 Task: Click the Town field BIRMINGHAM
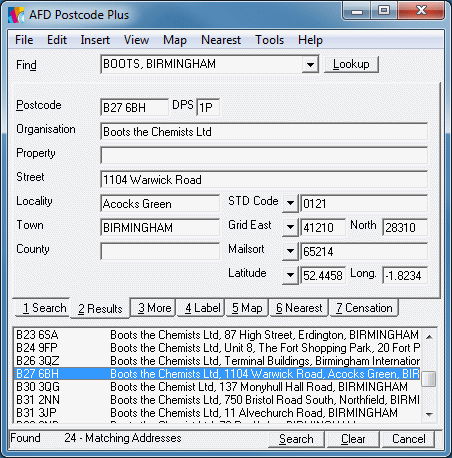160,228
